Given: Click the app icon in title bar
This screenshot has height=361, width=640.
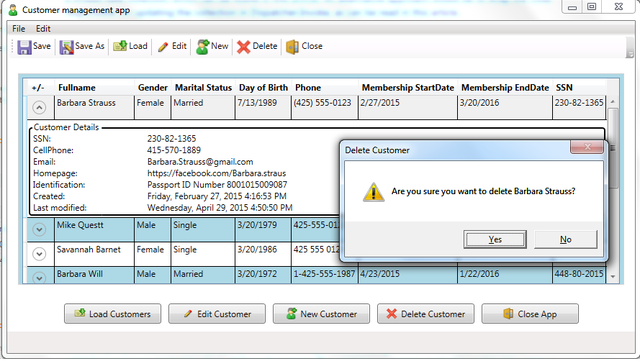Looking at the screenshot, I should [13, 10].
